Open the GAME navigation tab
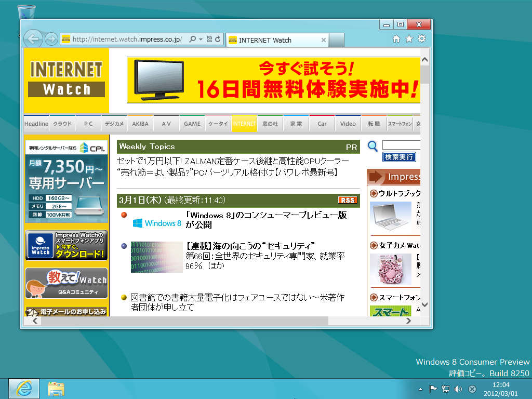 pos(192,124)
